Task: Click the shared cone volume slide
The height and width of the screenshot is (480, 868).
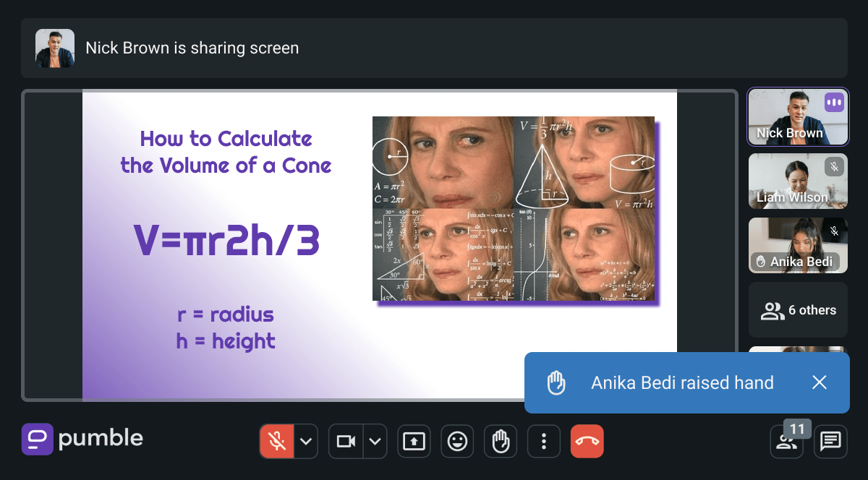Action: 380,245
